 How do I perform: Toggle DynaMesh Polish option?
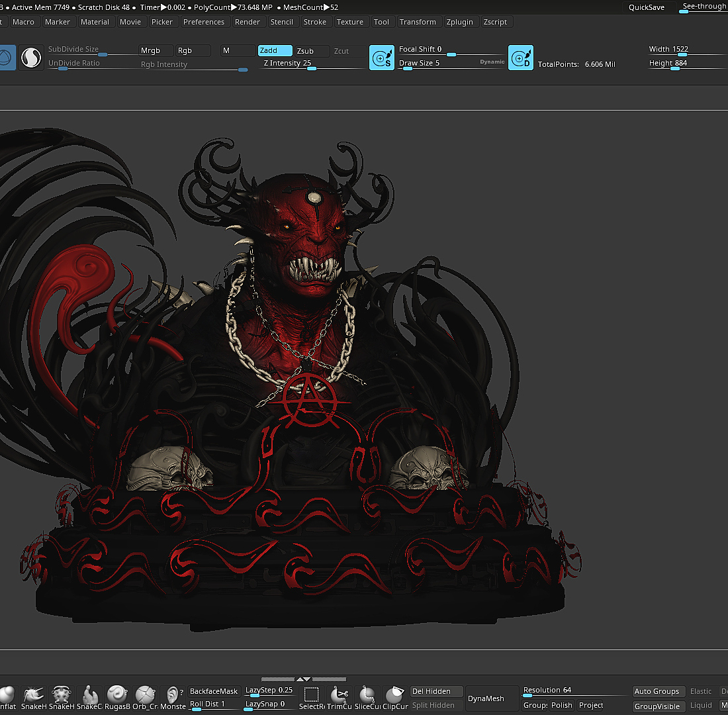coord(562,705)
